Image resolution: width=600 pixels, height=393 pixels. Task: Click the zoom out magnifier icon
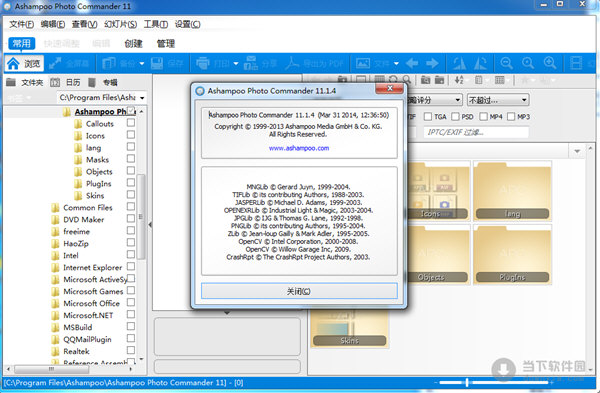click(x=506, y=63)
